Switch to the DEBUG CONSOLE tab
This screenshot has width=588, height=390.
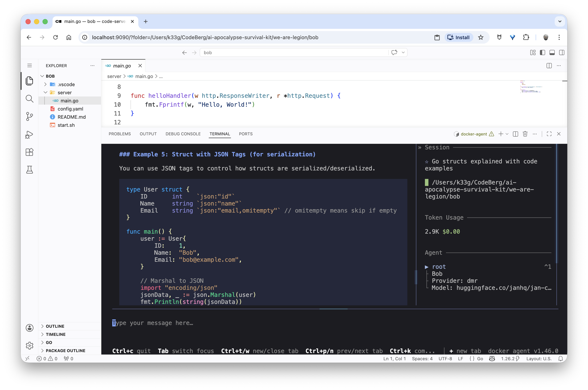tap(183, 134)
